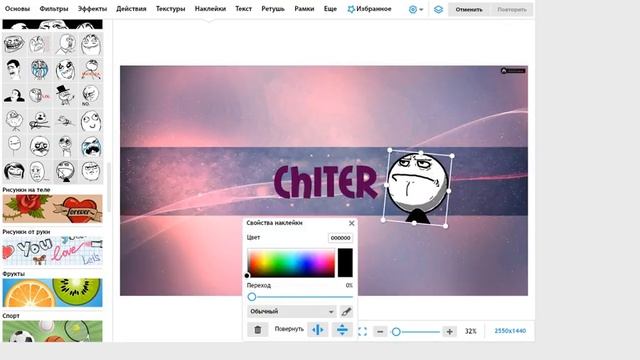Pick the Trollface meme sticker
This screenshot has height=360, width=640.
(14, 44)
